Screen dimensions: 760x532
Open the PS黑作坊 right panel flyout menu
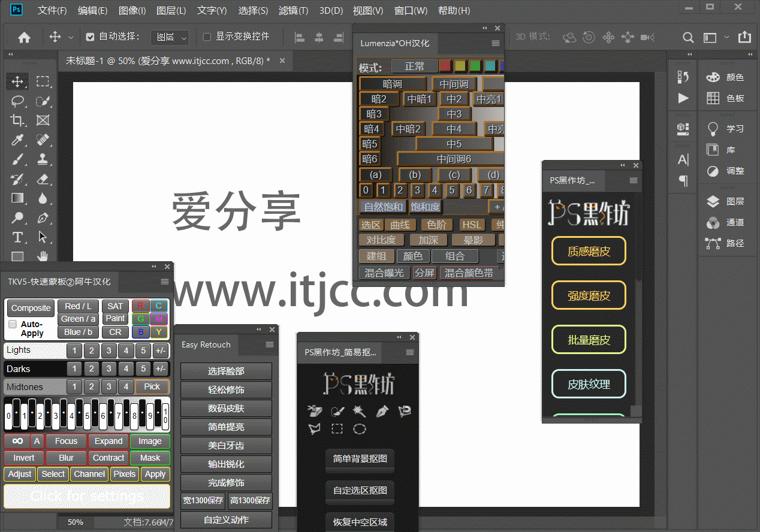[x=634, y=180]
